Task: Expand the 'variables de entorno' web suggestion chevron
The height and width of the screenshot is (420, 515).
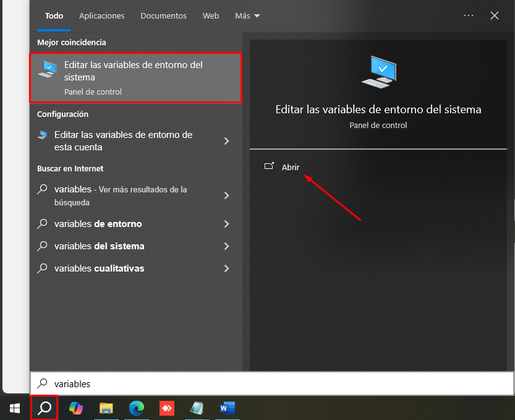Action: [226, 224]
